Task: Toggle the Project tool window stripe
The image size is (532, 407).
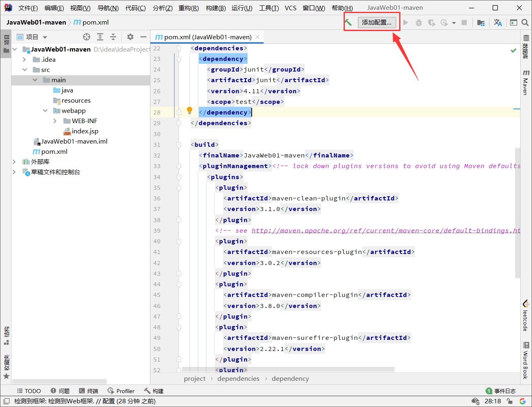Action: pos(6,44)
